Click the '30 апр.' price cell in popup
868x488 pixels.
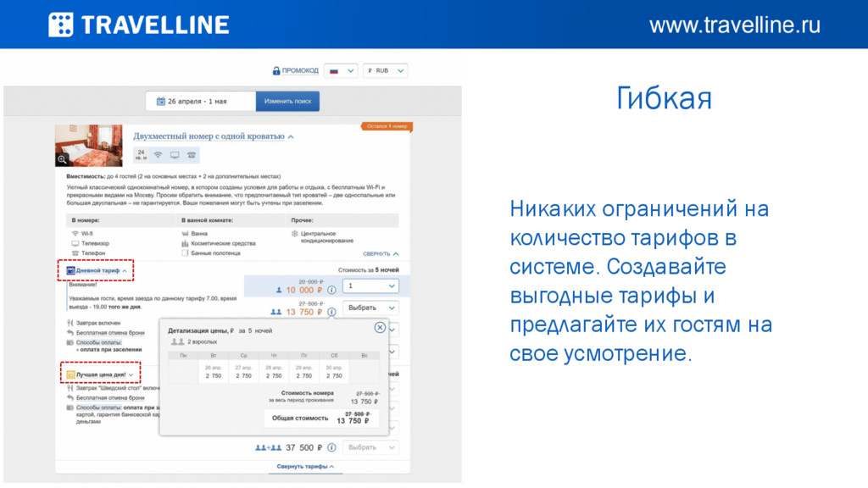click(x=334, y=372)
